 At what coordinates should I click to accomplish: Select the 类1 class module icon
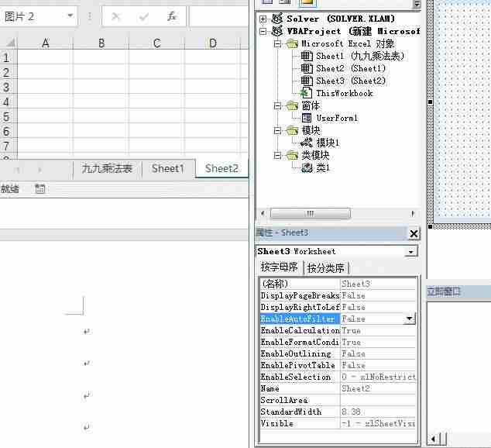[307, 168]
